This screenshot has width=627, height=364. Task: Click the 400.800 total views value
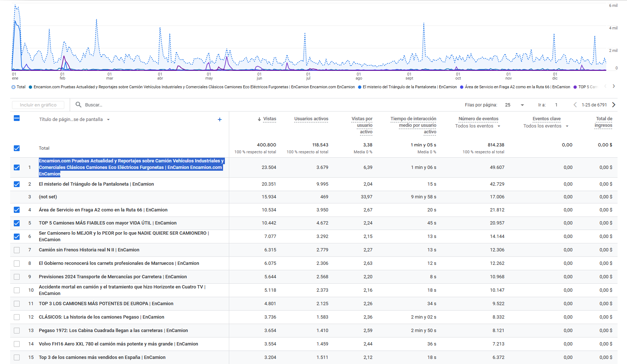pyautogui.click(x=266, y=145)
